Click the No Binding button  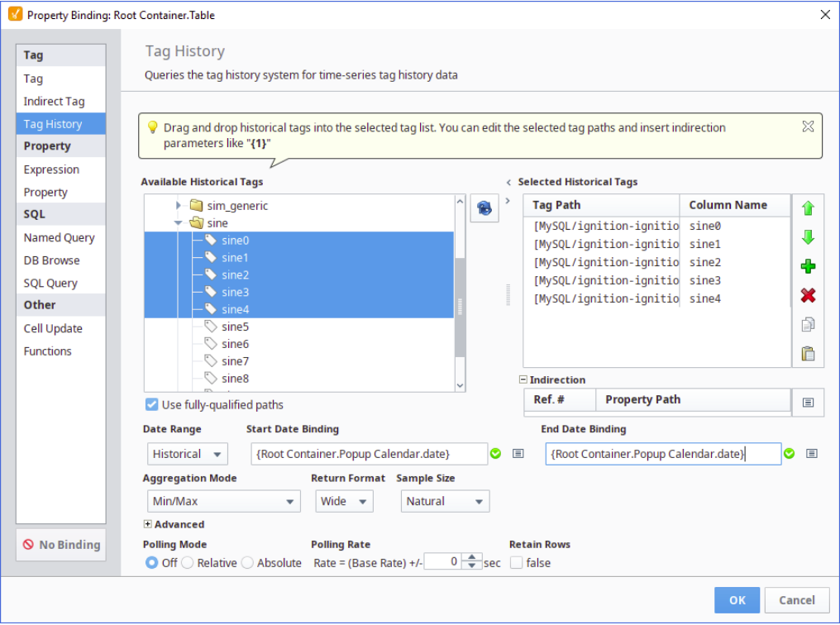coord(61,545)
